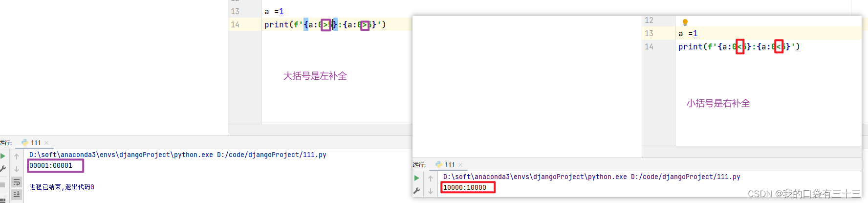Click line number 13 in left editor gutter
This screenshot has height=203, width=868.
[x=235, y=11]
